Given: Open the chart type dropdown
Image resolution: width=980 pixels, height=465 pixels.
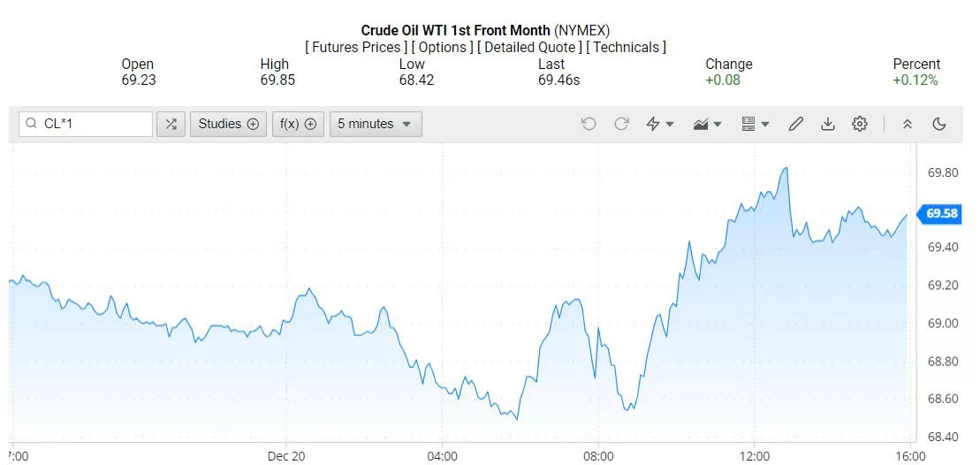Looking at the screenshot, I should point(708,124).
